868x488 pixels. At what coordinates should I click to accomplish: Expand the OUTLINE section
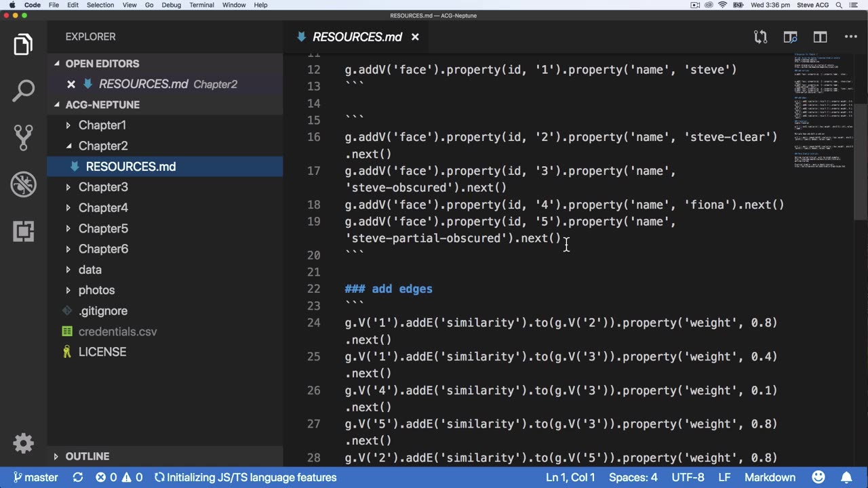point(87,456)
